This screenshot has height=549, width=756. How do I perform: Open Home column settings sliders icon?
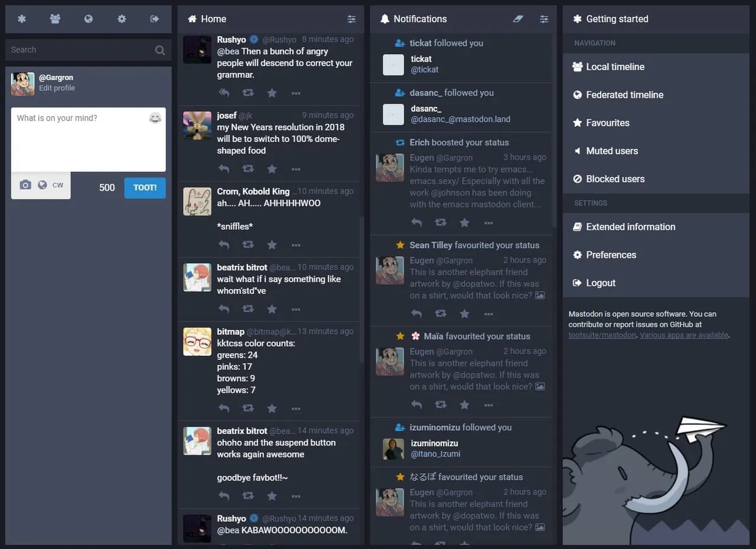tap(351, 19)
